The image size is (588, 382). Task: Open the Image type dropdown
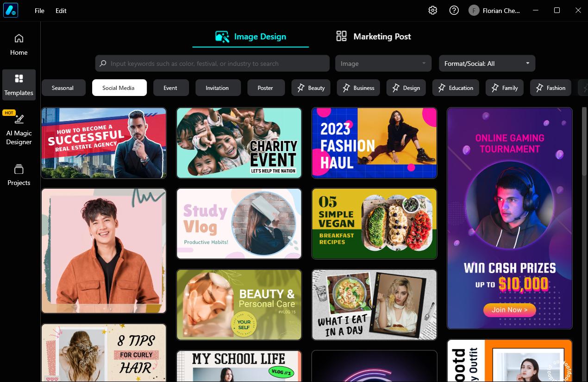tap(383, 63)
